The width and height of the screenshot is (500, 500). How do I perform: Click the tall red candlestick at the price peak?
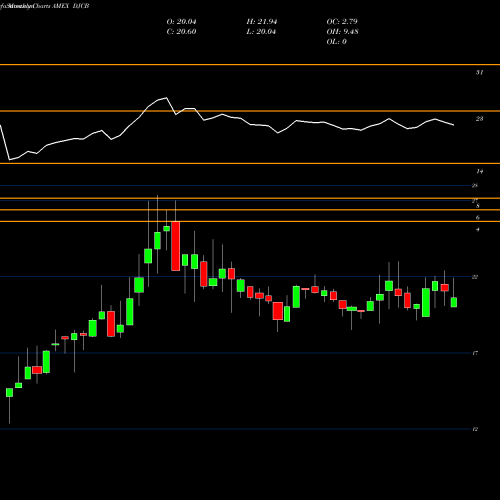coord(175,246)
